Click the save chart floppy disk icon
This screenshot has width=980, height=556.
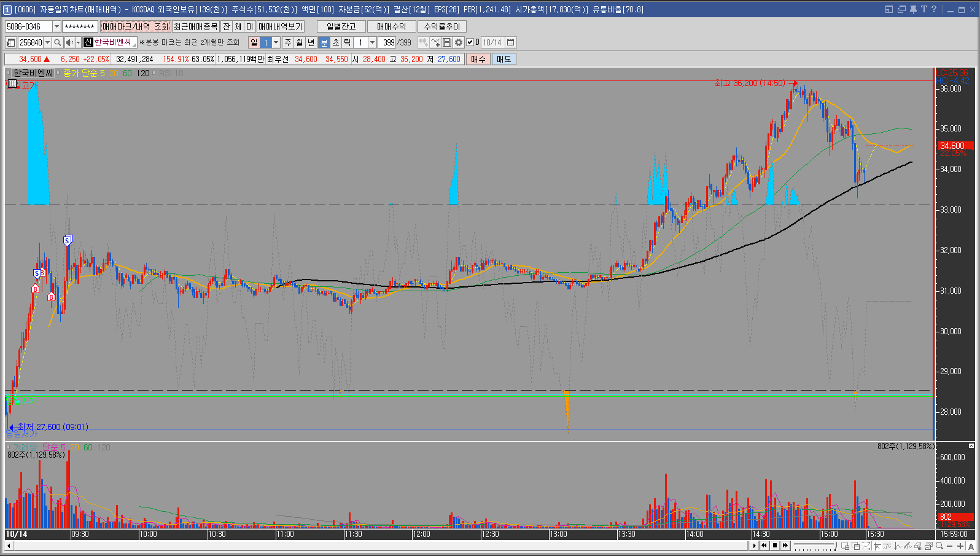447,42
